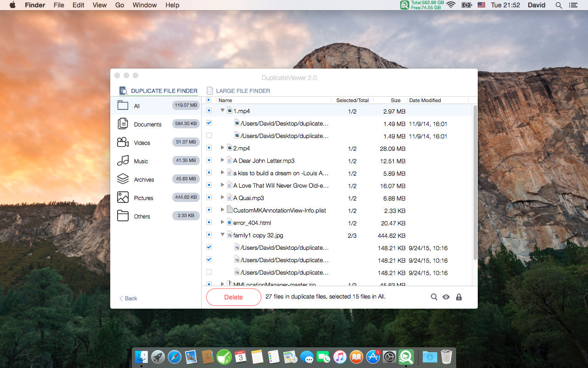The height and width of the screenshot is (368, 588).
Task: Collapse the 1.mp4 group
Action: [x=222, y=110]
